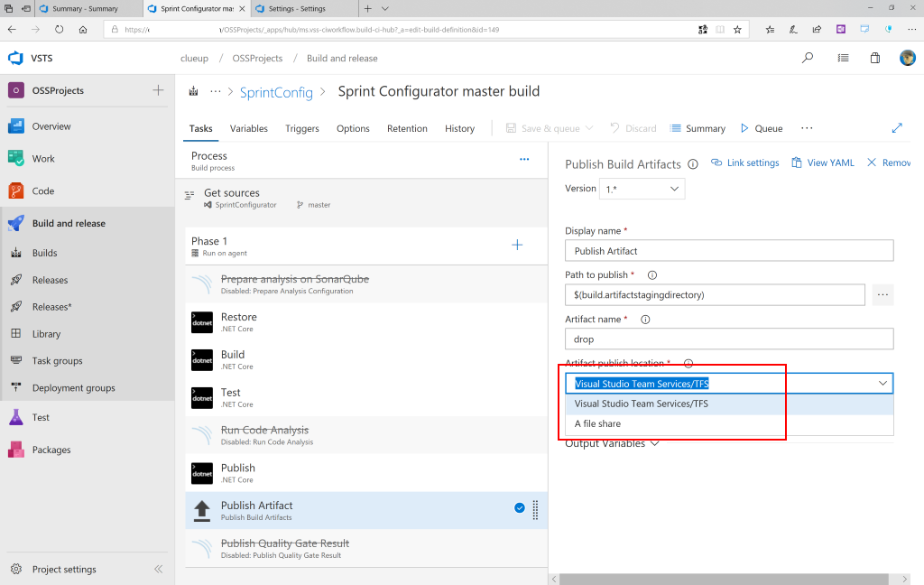Select the Test .NET Core task

(366, 397)
